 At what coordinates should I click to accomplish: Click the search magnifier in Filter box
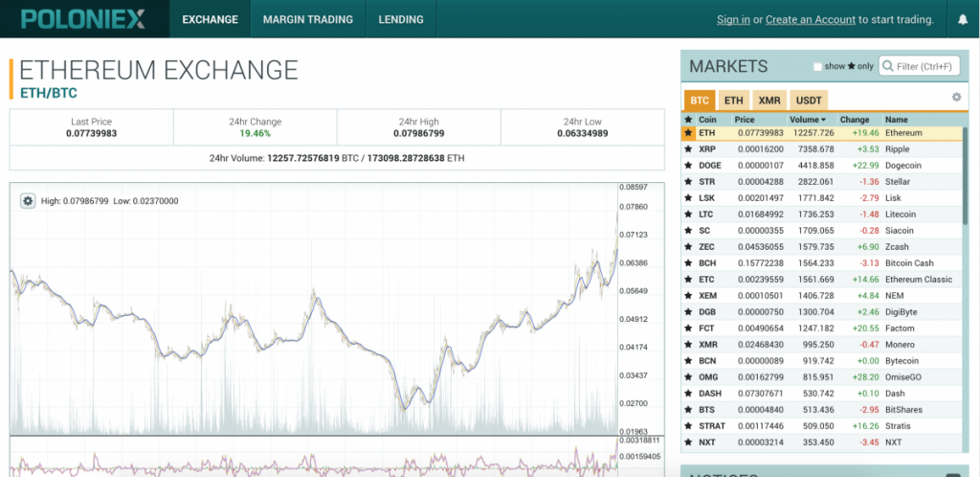(x=887, y=66)
